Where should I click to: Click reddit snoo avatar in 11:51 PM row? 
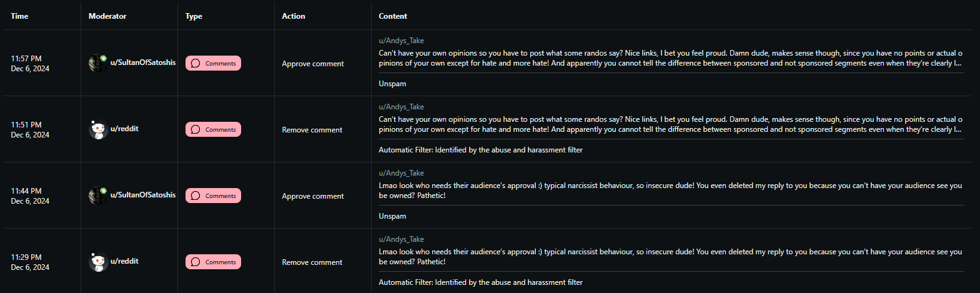point(98,129)
